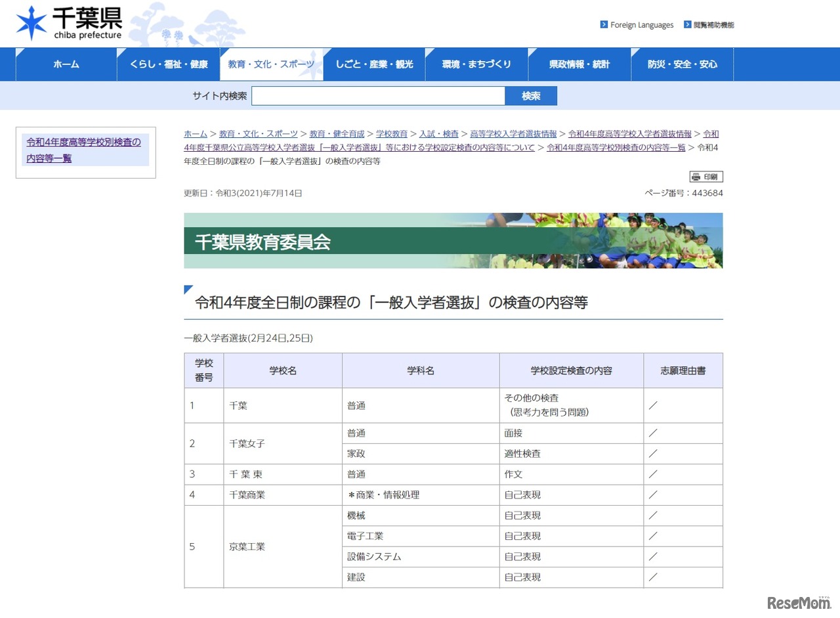Open the 教育・文化・スポーツ menu tab
This screenshot has width=840, height=618.
(271, 64)
